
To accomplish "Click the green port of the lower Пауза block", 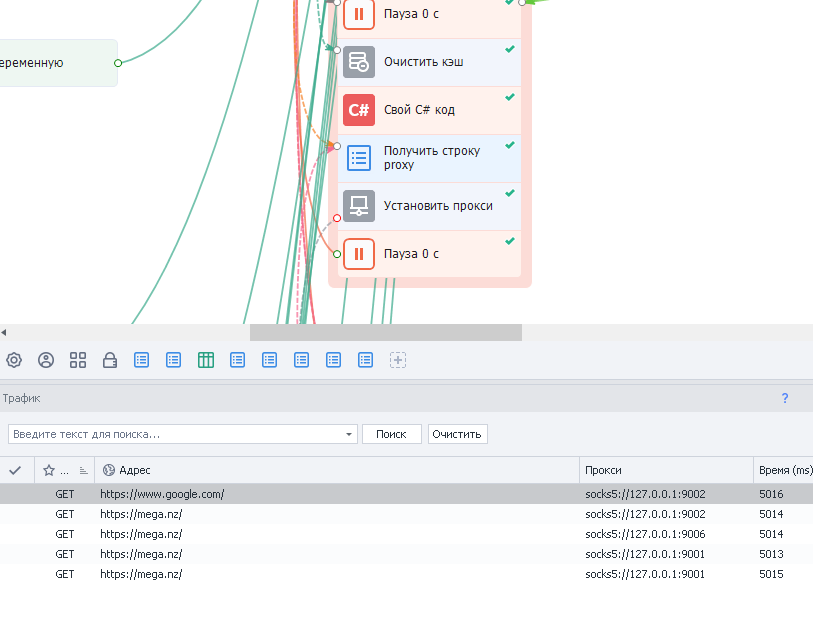I will [x=337, y=254].
